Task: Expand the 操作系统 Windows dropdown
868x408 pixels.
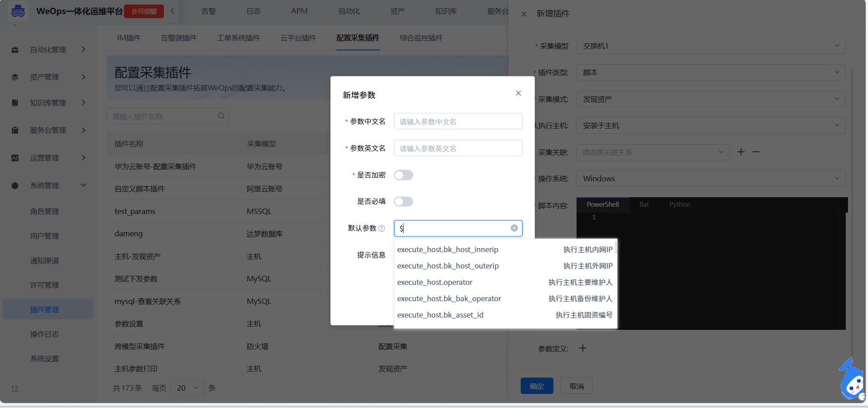Action: 710,179
